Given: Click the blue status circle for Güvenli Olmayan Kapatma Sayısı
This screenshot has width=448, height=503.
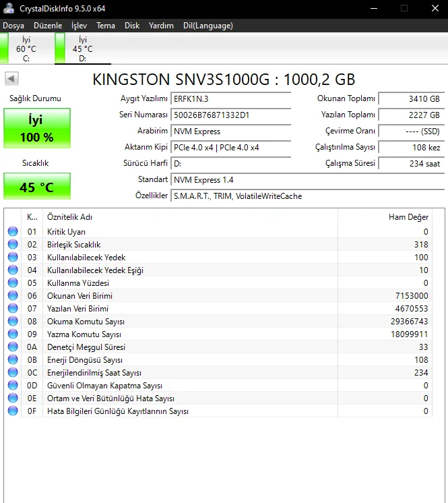Looking at the screenshot, I should pyautogui.click(x=13, y=385).
